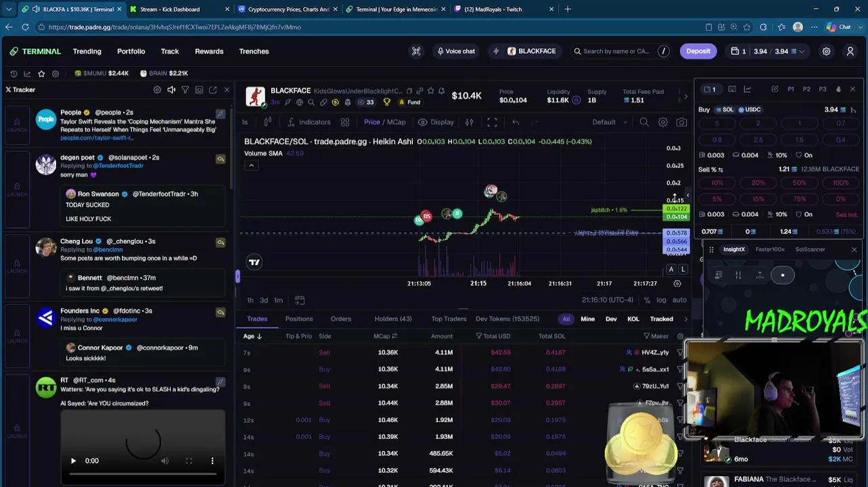
Task: Expand the wallet balance dropdown in the header
Action: click(x=802, y=51)
